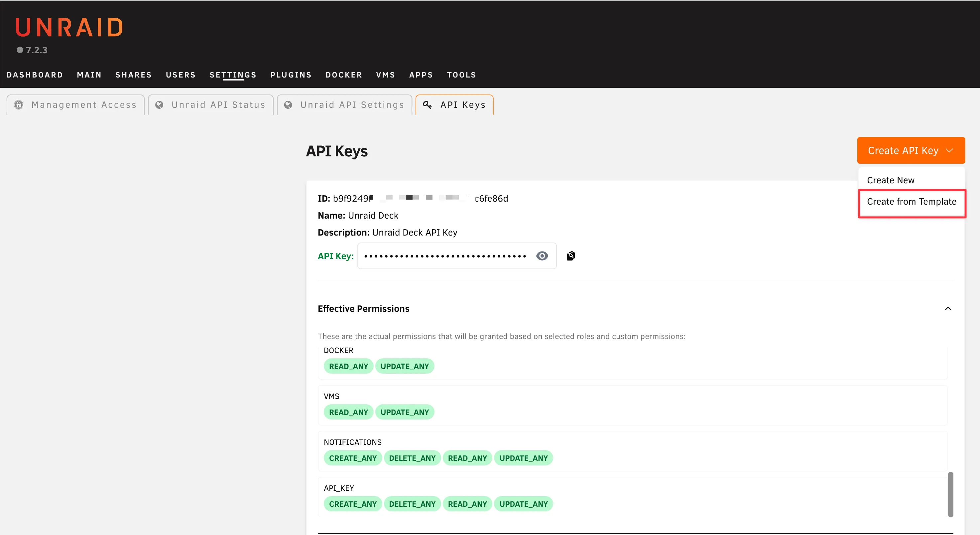Click the UNRAID logo
Viewport: 980px width, 535px height.
[x=69, y=27]
